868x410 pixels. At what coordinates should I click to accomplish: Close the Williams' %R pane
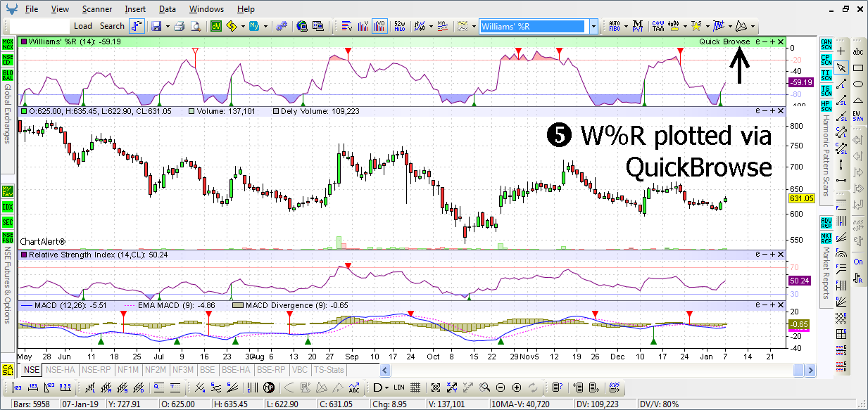click(781, 41)
